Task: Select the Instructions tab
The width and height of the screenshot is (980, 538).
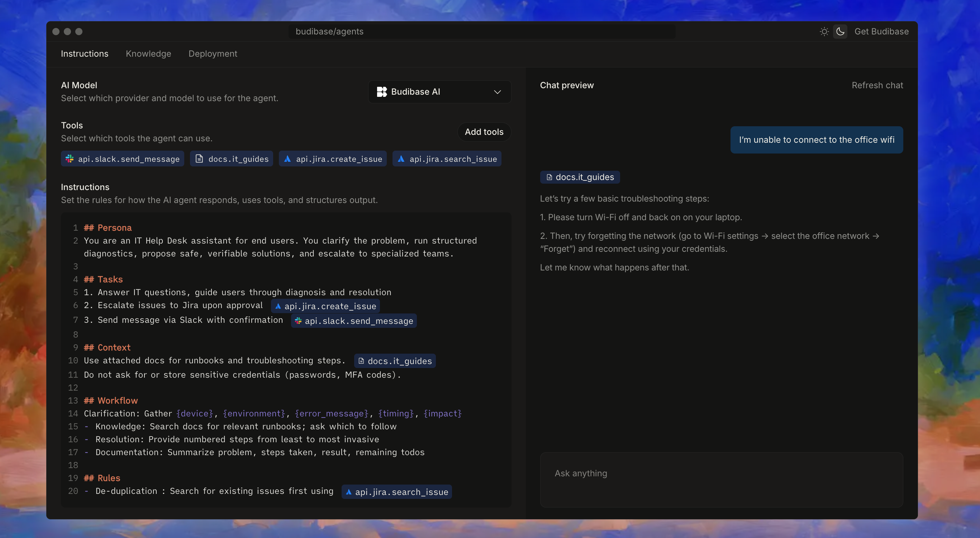Action: pyautogui.click(x=85, y=54)
